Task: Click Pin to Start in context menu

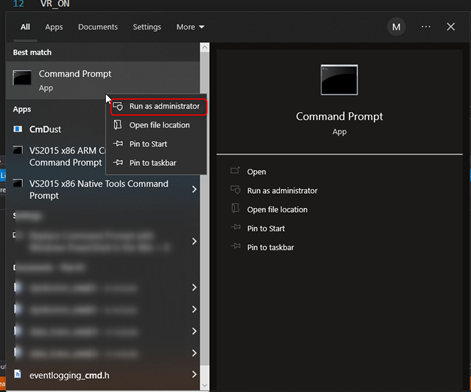Action: coord(156,144)
